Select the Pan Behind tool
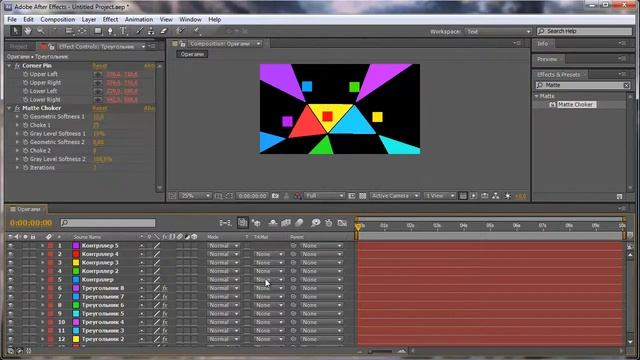 [x=82, y=31]
